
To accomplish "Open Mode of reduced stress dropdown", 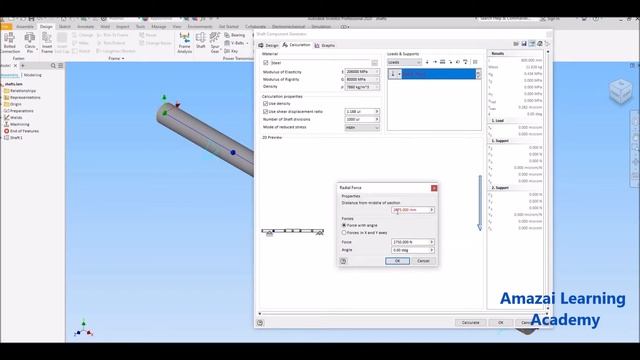I will pyautogui.click(x=362, y=128).
